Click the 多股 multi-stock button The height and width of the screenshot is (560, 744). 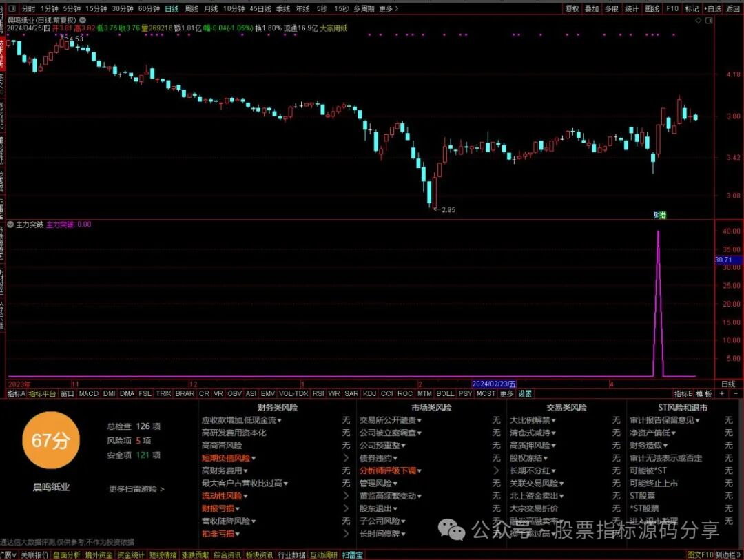[611, 8]
